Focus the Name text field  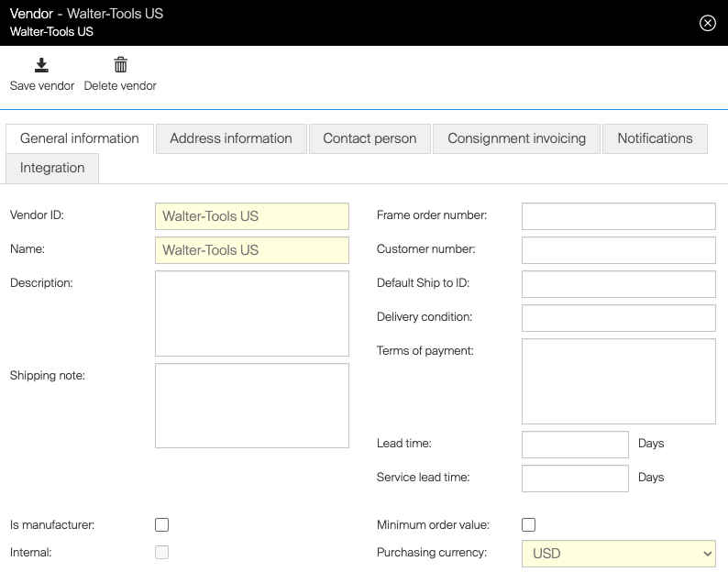click(x=252, y=250)
